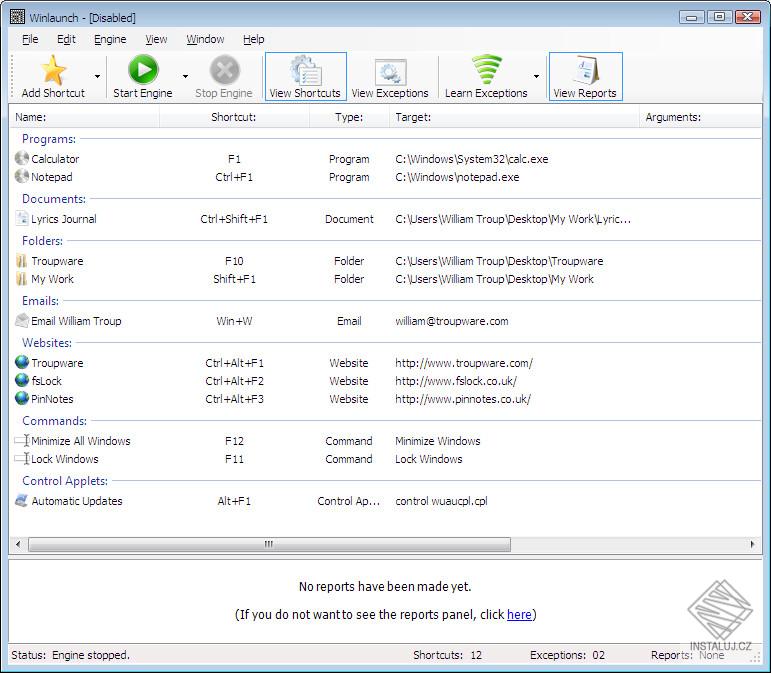Click the scrollbar right arrow
This screenshot has width=771, height=673.
[x=752, y=544]
